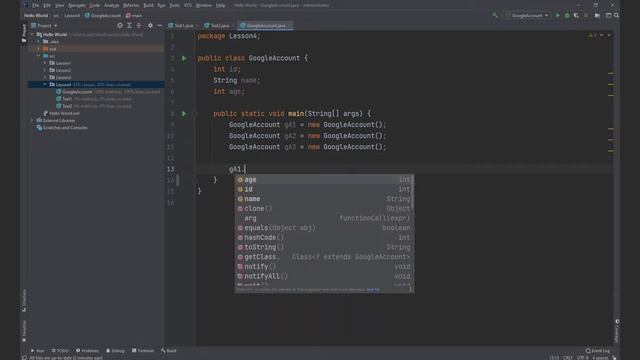The image size is (640, 360).
Task: Collapse the Hello World project root
Action: coord(32,35)
